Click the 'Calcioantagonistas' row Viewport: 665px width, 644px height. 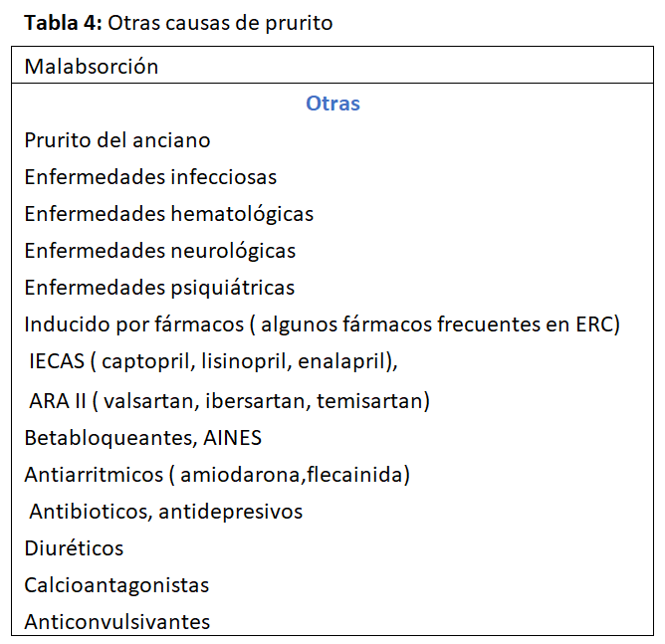point(116,585)
